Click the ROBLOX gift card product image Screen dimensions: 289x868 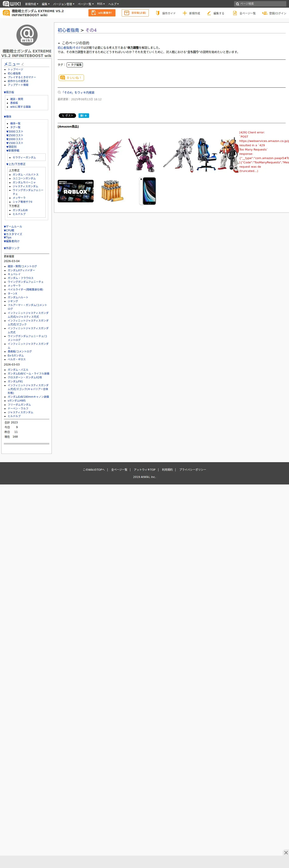click(76, 191)
